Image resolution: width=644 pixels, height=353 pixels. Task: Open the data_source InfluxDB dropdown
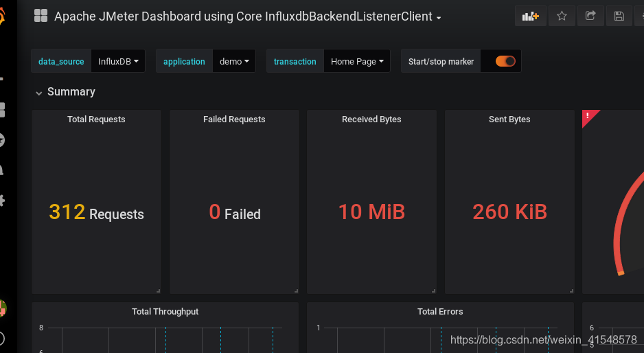tap(118, 61)
